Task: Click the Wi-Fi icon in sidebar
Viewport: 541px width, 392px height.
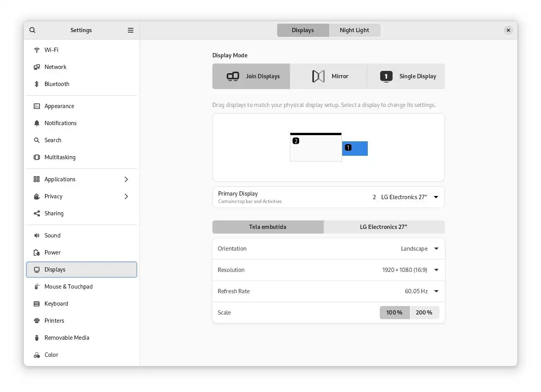Action: click(x=37, y=50)
